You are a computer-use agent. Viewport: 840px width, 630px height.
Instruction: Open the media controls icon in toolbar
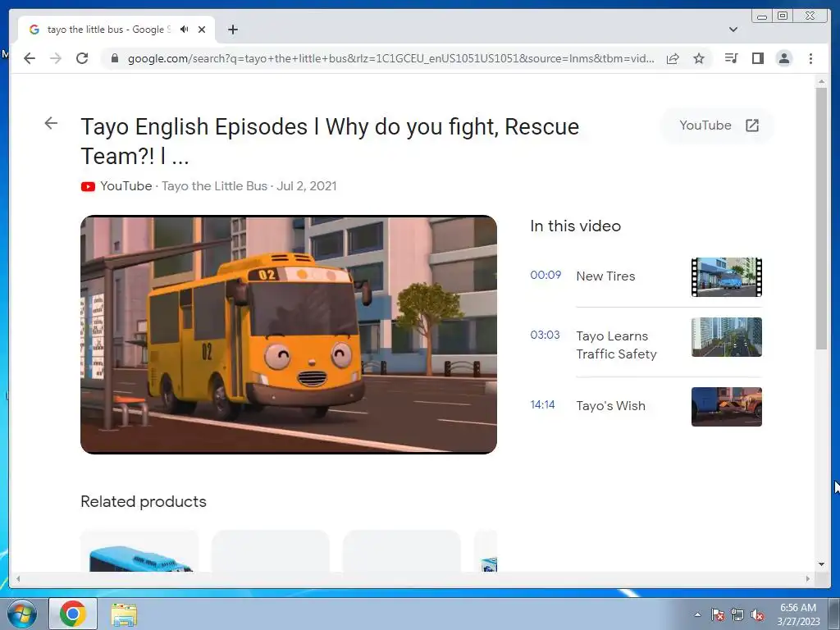731,58
